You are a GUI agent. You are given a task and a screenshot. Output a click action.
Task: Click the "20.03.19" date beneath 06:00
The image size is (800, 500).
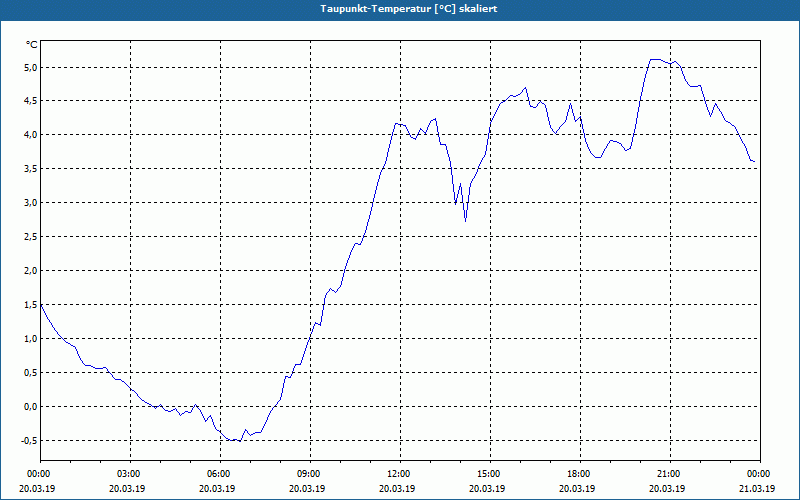pos(217,488)
